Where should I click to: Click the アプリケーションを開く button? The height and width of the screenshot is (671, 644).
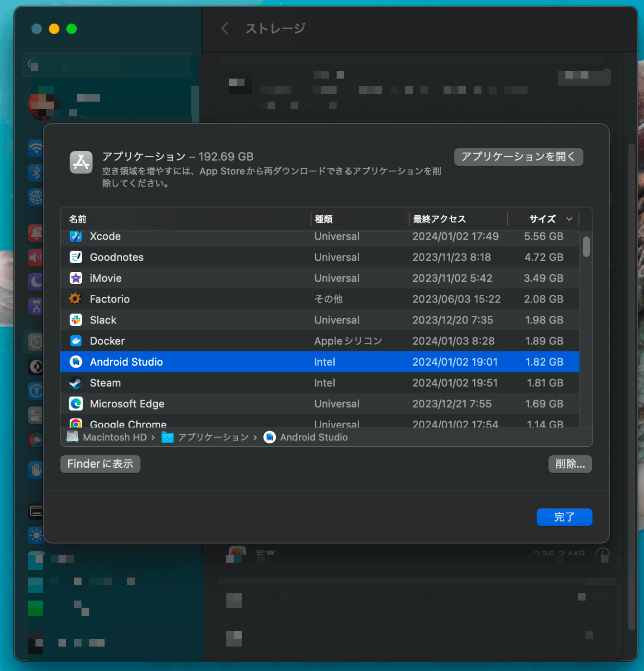[x=518, y=157]
